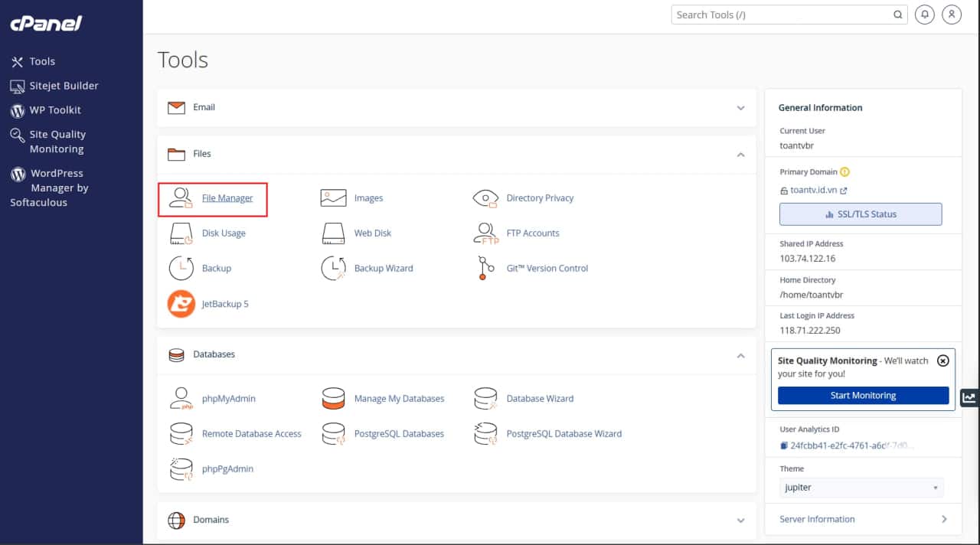This screenshot has height=545, width=980.
Task: Click the Files section folder icon
Action: (x=176, y=154)
